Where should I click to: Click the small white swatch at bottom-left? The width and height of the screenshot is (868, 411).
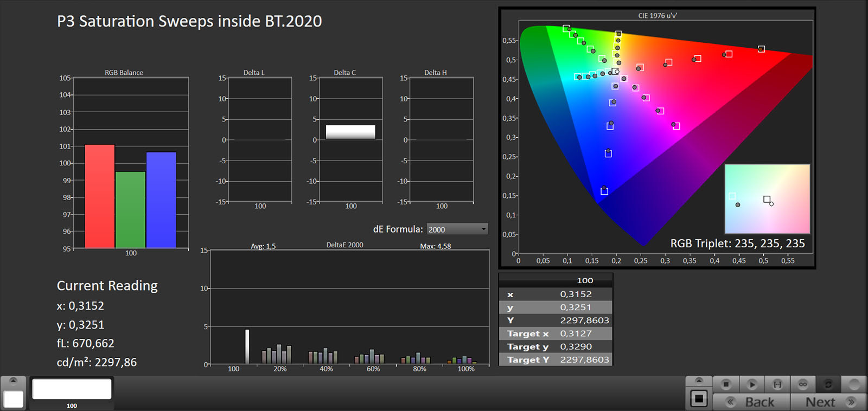pyautogui.click(x=14, y=399)
